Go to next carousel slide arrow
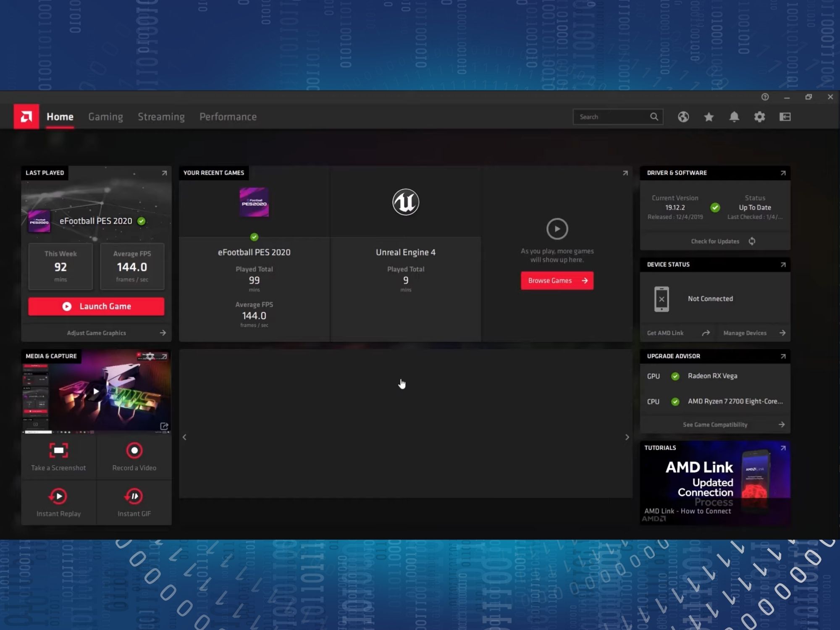The height and width of the screenshot is (630, 840). [x=627, y=437]
